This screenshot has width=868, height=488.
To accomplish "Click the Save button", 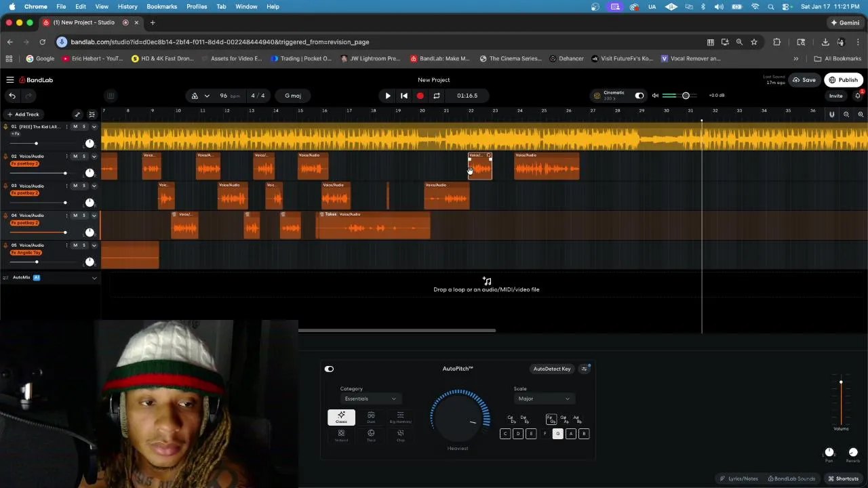I will click(804, 80).
